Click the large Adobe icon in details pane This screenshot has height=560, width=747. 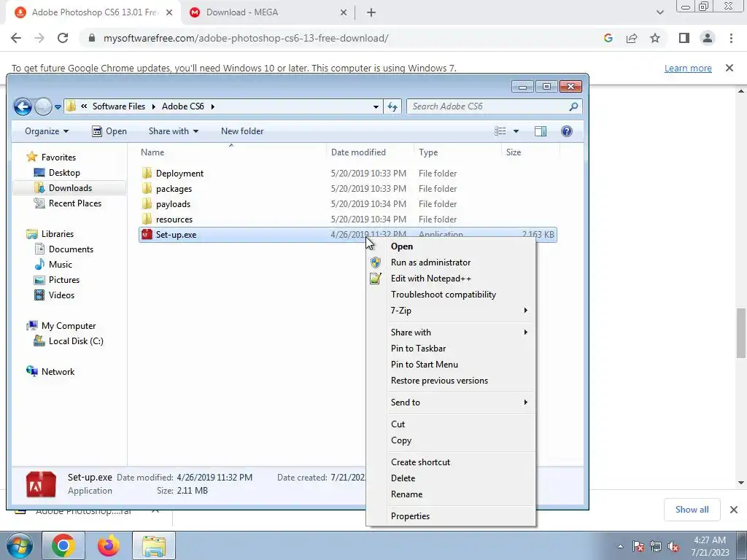(41, 484)
